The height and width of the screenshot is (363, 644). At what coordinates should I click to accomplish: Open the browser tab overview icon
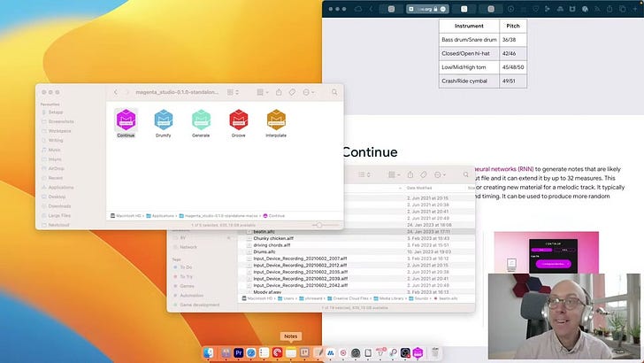623,9
